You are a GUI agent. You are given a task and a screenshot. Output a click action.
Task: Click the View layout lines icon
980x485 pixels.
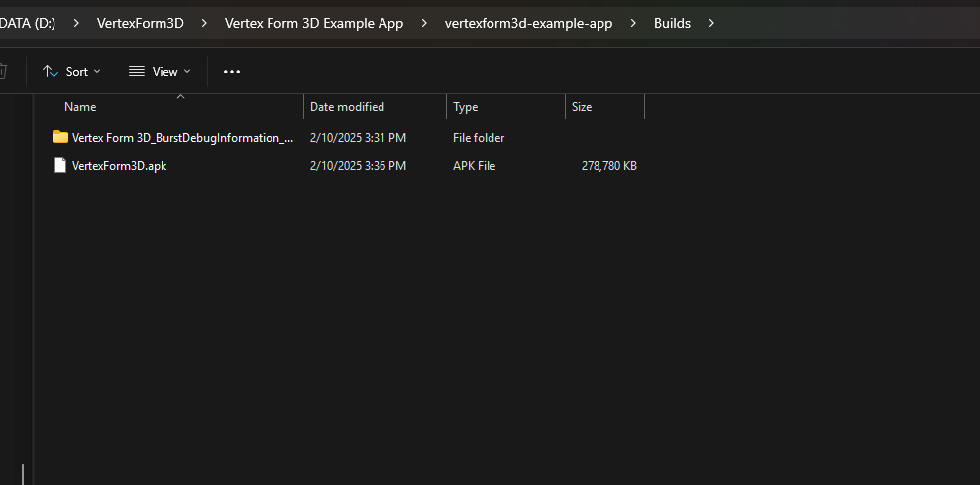pyautogui.click(x=137, y=72)
